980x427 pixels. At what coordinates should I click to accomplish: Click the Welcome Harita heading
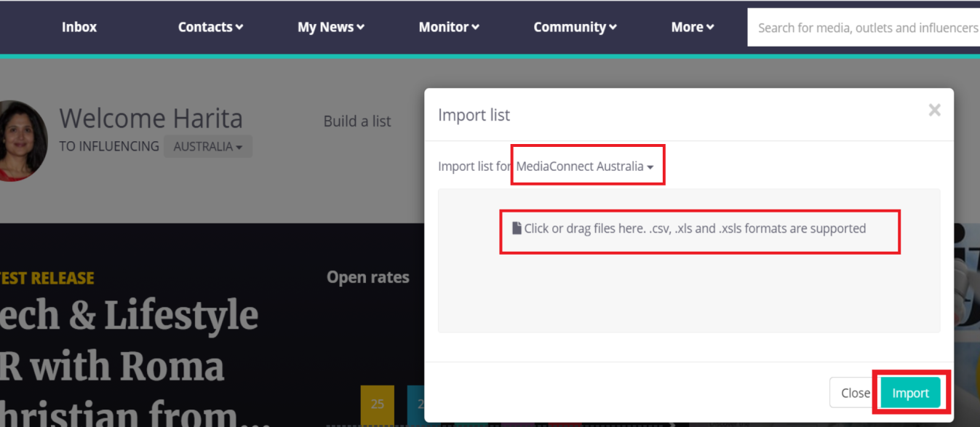(151, 118)
